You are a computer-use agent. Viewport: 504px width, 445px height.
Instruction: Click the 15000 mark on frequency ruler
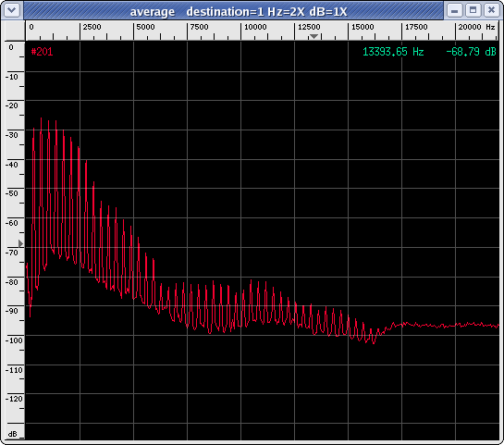(363, 27)
